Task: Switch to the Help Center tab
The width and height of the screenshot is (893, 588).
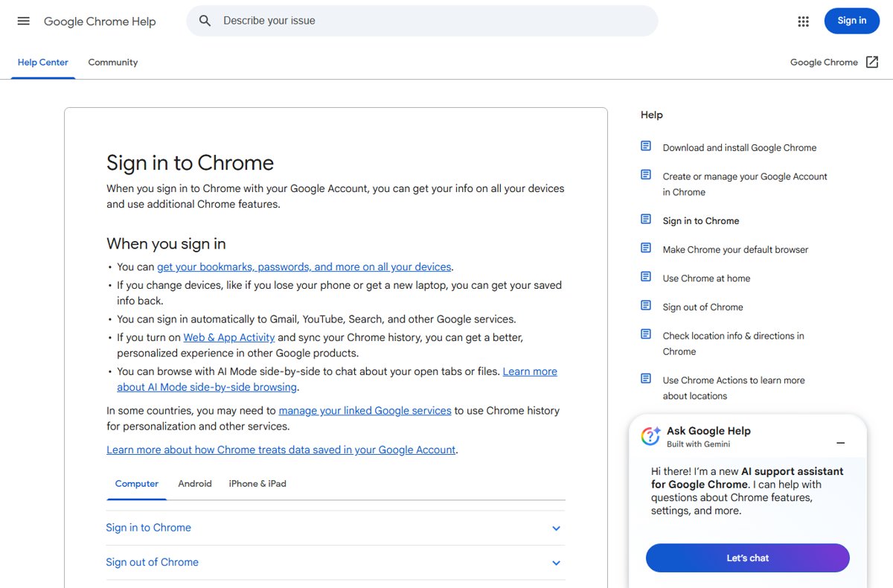Action: pos(43,63)
